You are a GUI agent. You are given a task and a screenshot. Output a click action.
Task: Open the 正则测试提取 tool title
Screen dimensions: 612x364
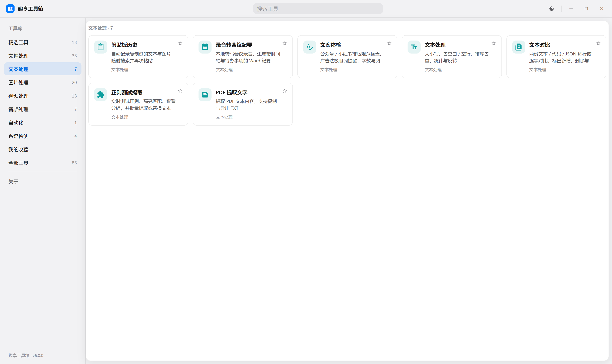point(127,93)
